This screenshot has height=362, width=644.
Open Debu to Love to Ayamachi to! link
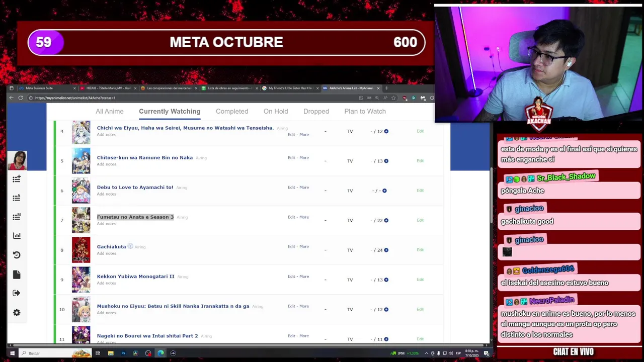pyautogui.click(x=135, y=188)
